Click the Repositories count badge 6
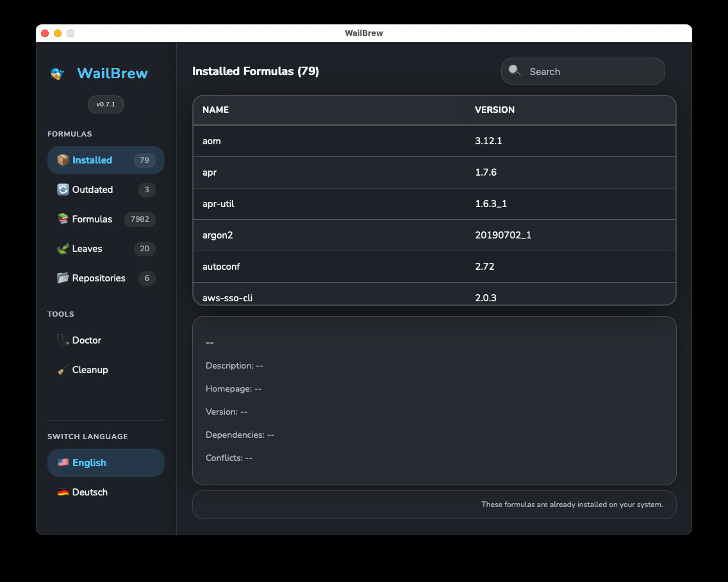The image size is (728, 582). click(147, 278)
